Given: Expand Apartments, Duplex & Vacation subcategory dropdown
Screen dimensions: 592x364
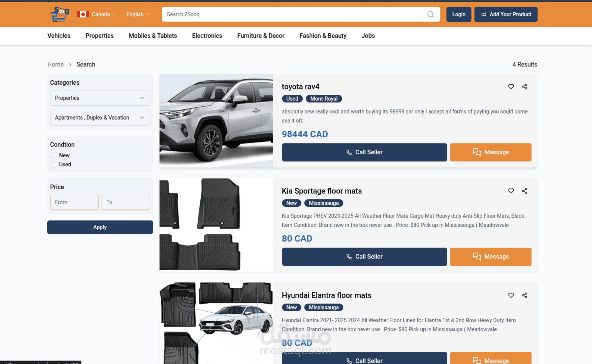Looking at the screenshot, I should tap(100, 117).
